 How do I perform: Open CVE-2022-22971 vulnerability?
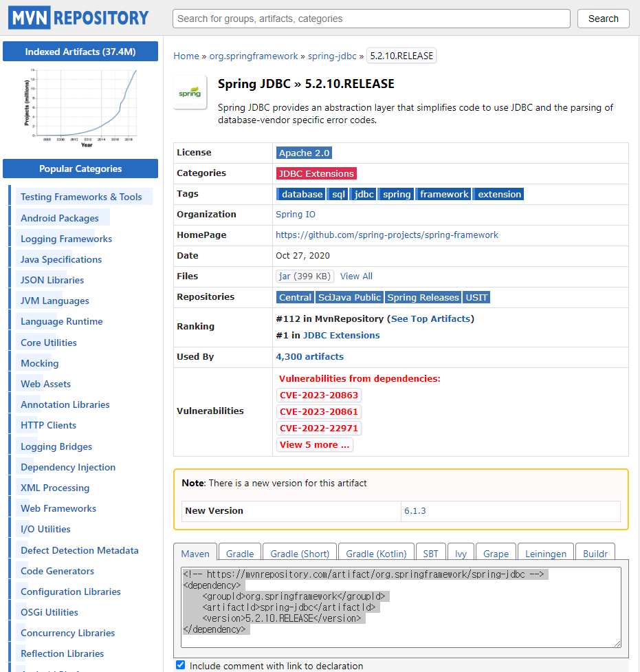coord(319,428)
